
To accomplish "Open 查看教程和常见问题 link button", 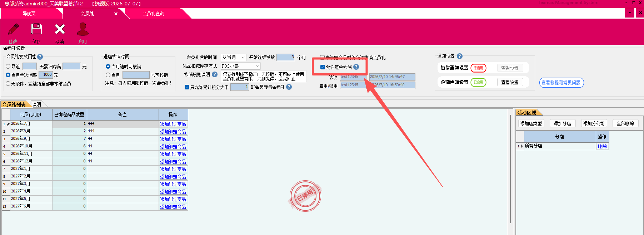I will click(561, 83).
